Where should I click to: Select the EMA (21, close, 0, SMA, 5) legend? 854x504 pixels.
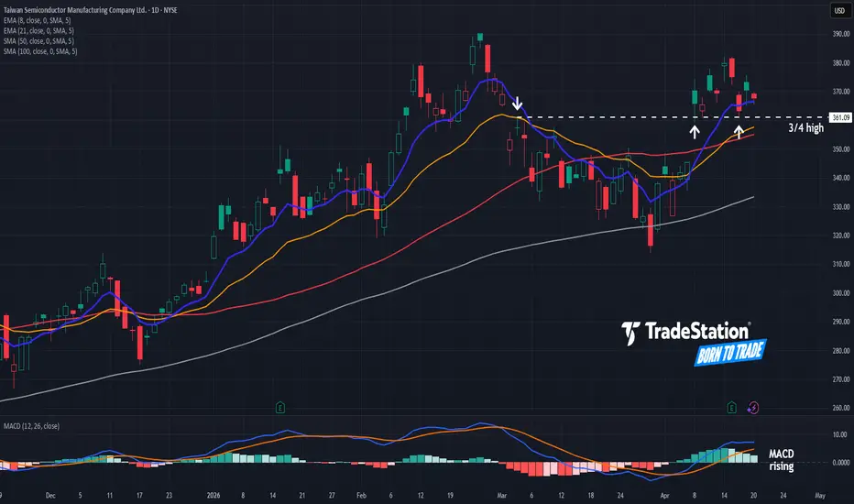(38, 30)
